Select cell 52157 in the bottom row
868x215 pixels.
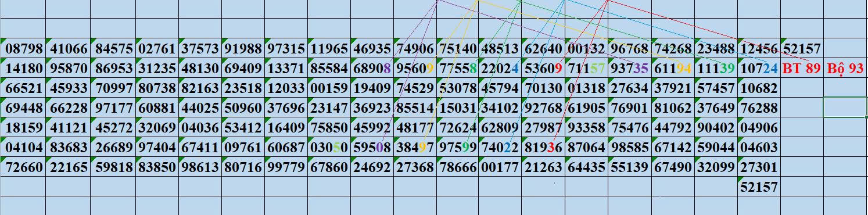click(759, 187)
